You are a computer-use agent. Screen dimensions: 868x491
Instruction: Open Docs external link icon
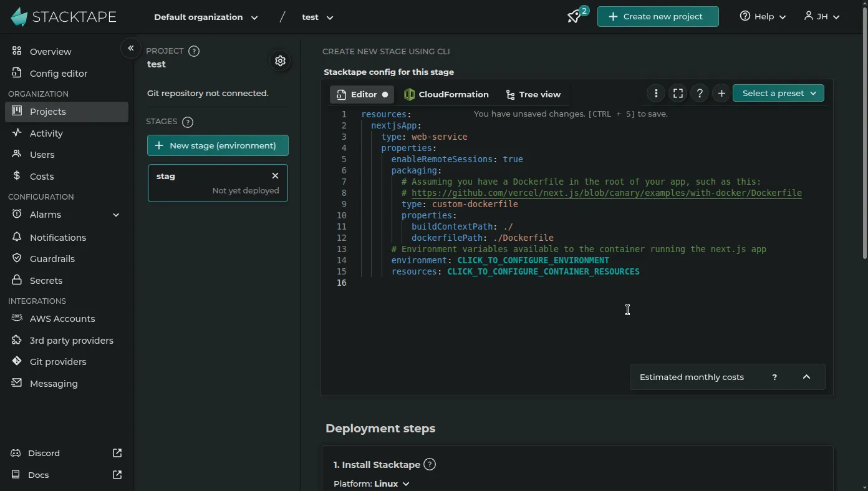[117, 475]
